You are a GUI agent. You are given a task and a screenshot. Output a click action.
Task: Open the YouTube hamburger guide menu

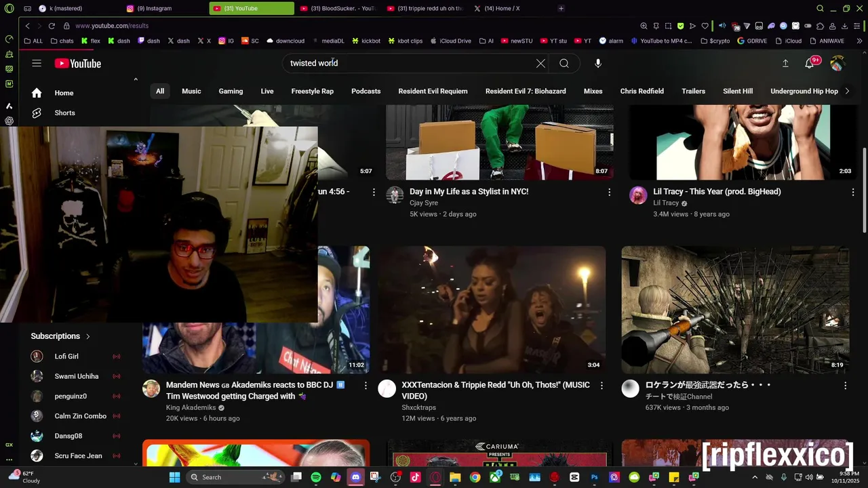[37, 63]
